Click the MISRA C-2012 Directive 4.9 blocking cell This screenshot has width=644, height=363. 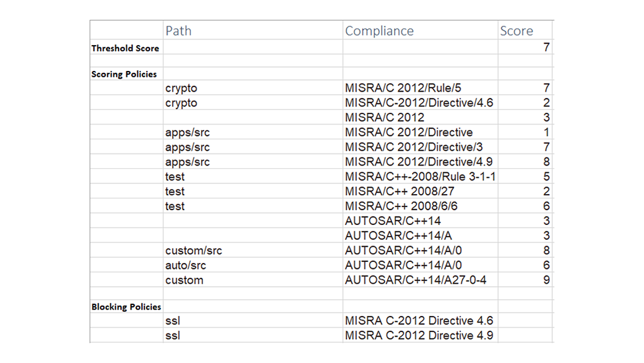coord(420,336)
